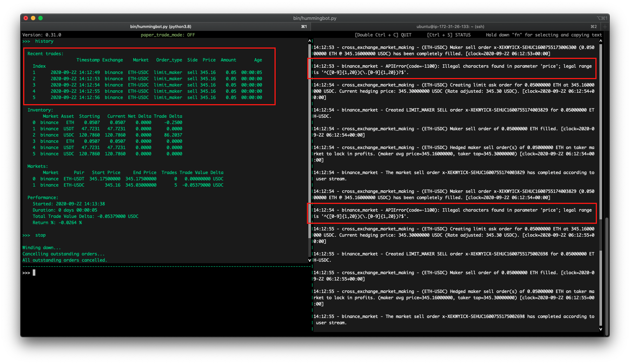This screenshot has width=630, height=364.
Task: Click the stop command text
Action: 40,235
